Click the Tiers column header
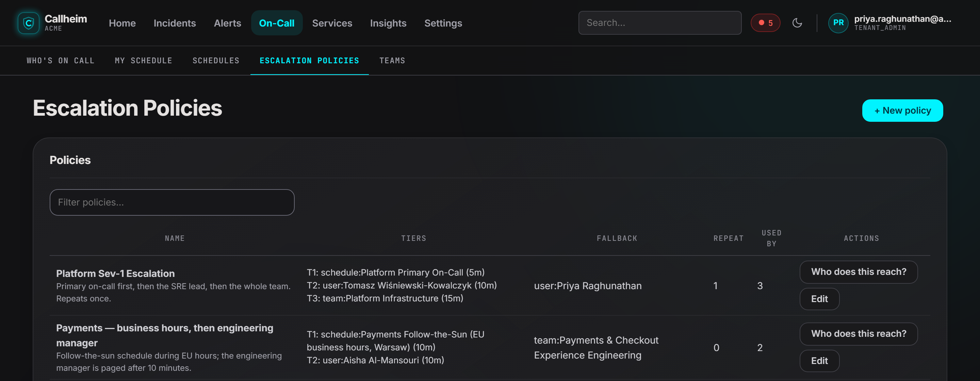The height and width of the screenshot is (381, 980). pyautogui.click(x=413, y=238)
